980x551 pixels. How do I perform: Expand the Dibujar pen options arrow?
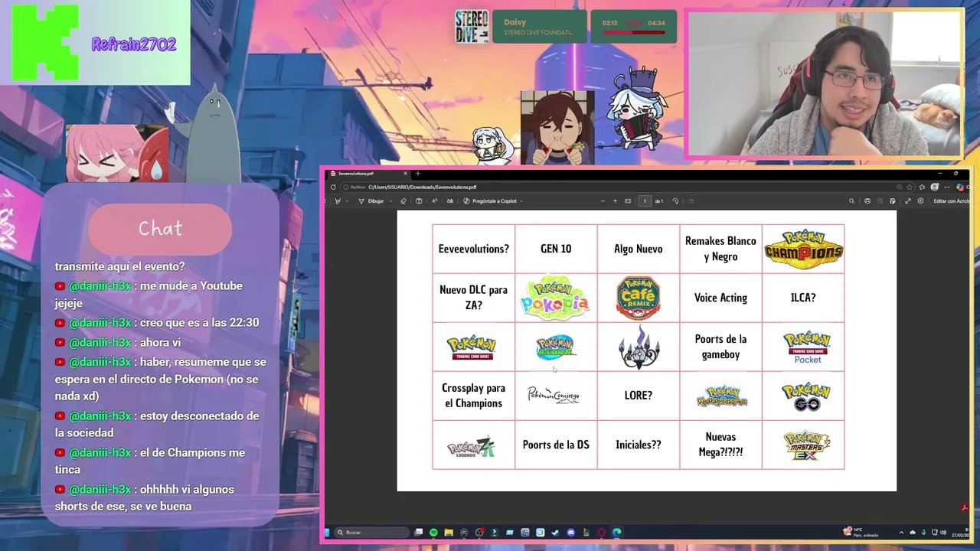(391, 201)
